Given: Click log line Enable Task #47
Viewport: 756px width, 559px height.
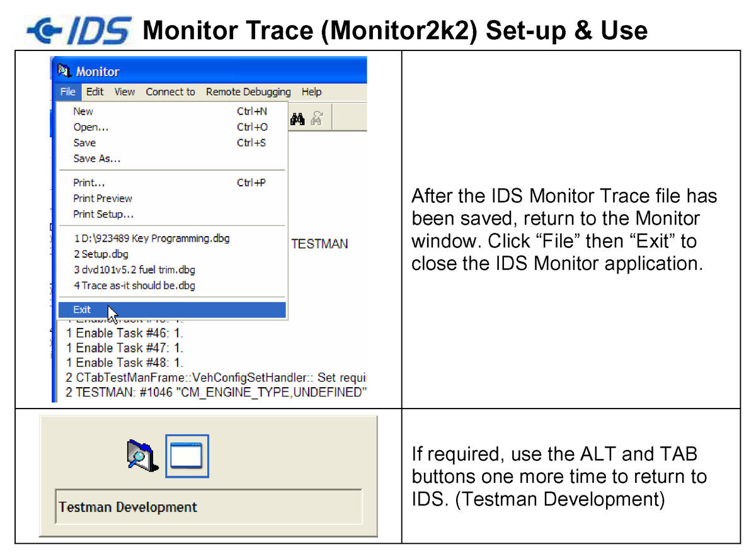Looking at the screenshot, I should coord(125,348).
